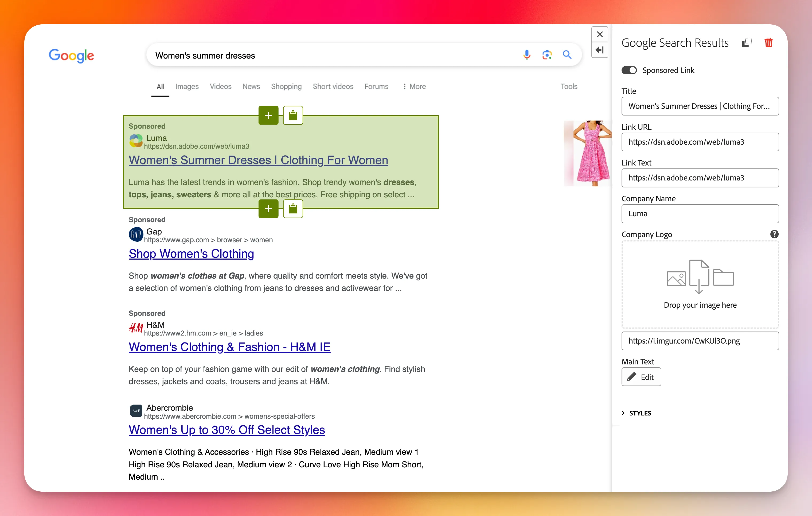Click the Gap logo icon
Viewport: 812px width, 516px height.
136,234
